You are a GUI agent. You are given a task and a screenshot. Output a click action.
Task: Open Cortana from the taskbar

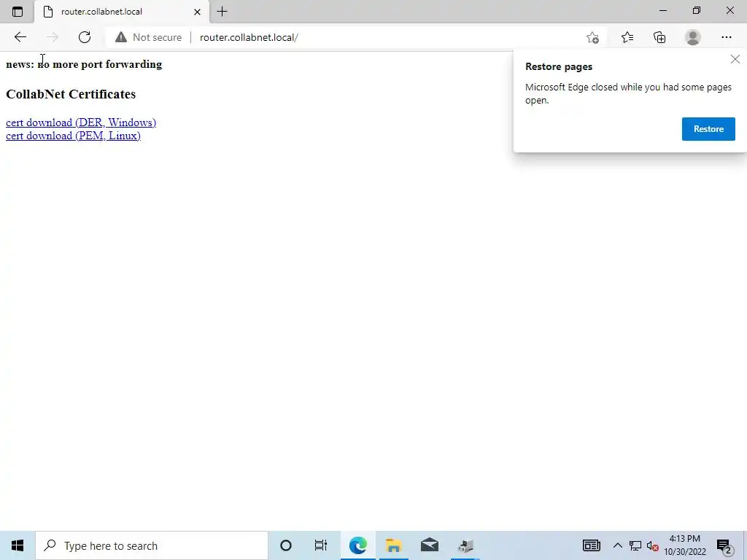(x=286, y=545)
